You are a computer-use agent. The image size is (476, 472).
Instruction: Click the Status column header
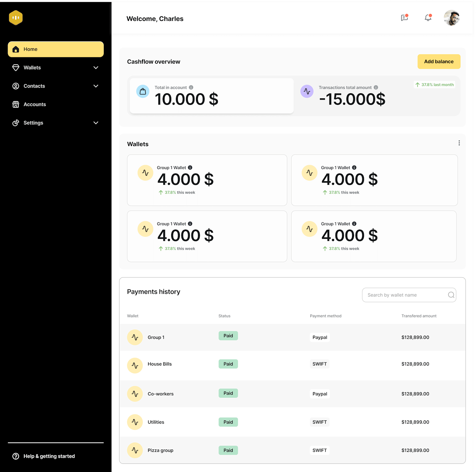[x=224, y=316]
